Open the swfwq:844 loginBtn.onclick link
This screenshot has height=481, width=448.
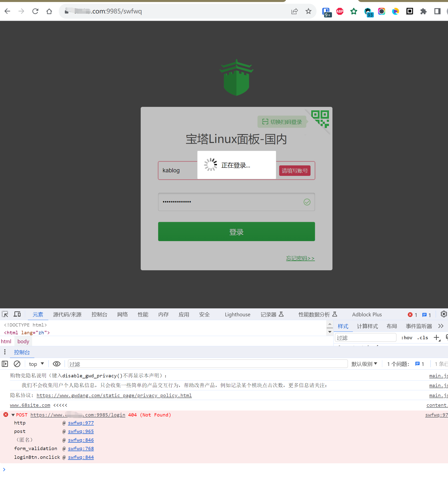click(x=81, y=457)
